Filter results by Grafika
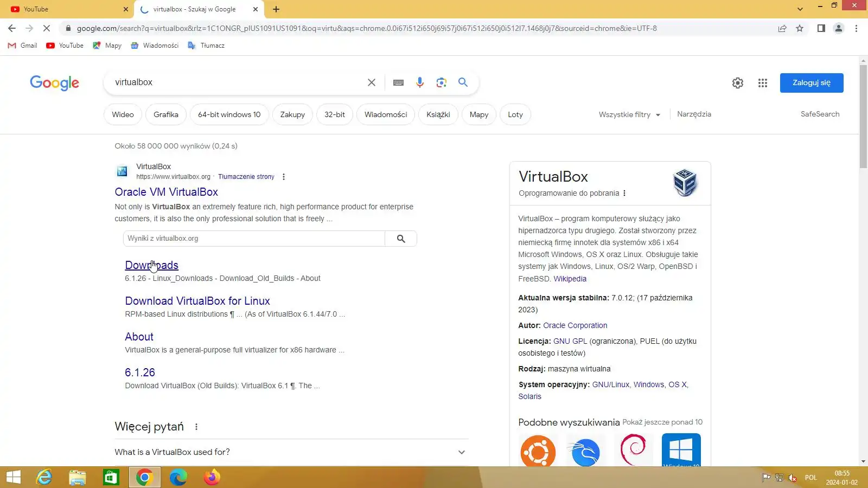 [166, 114]
